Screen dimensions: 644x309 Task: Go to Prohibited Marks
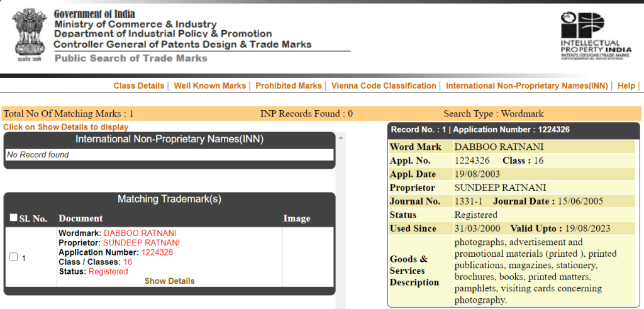pos(288,86)
